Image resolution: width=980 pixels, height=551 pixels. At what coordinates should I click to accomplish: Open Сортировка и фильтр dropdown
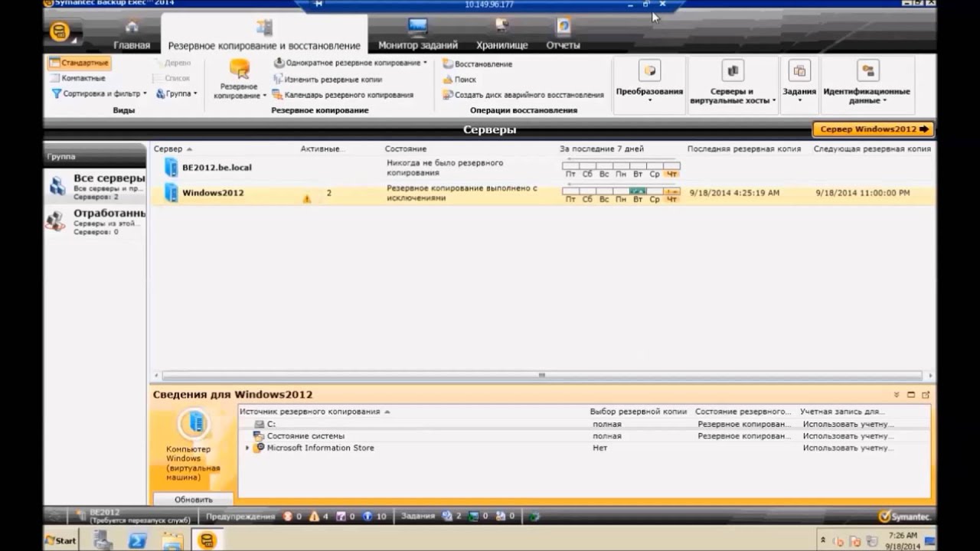coord(99,93)
